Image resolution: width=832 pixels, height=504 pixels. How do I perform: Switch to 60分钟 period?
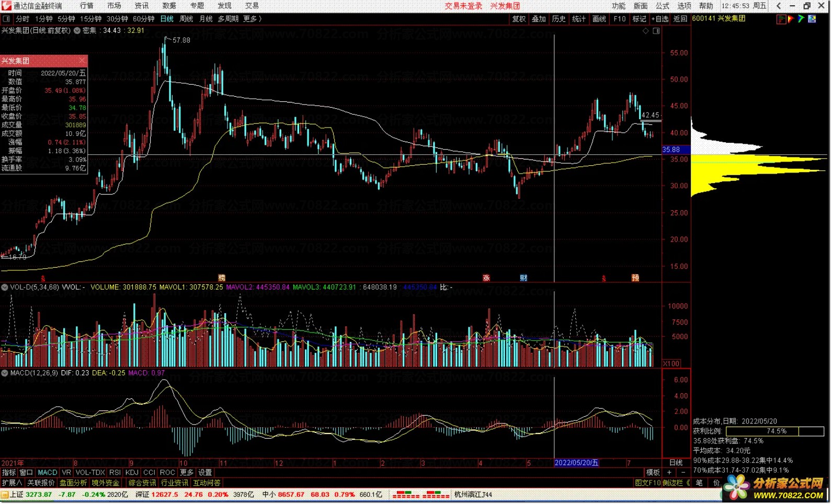coord(144,19)
